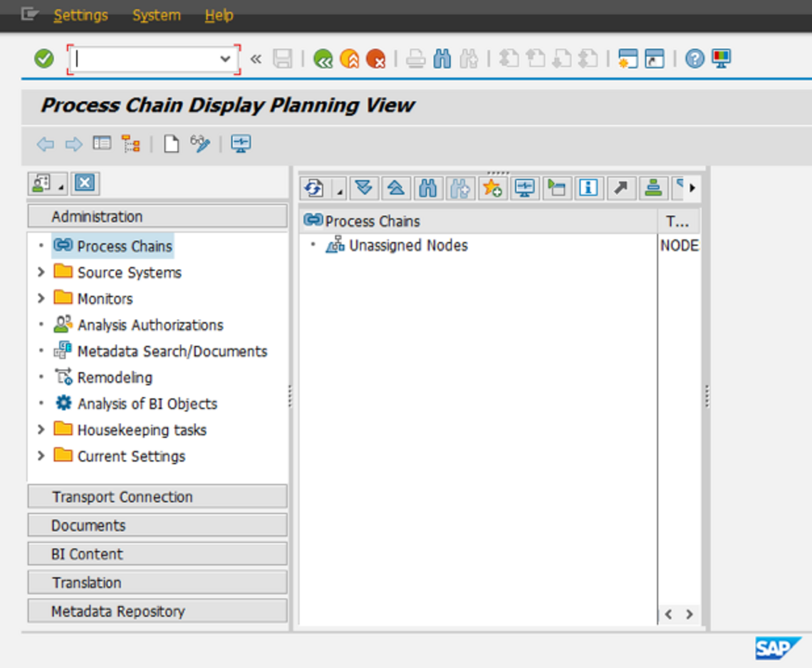Viewport: 812px width, 668px height.
Task: Click the diagonal arrow icon
Action: point(620,188)
